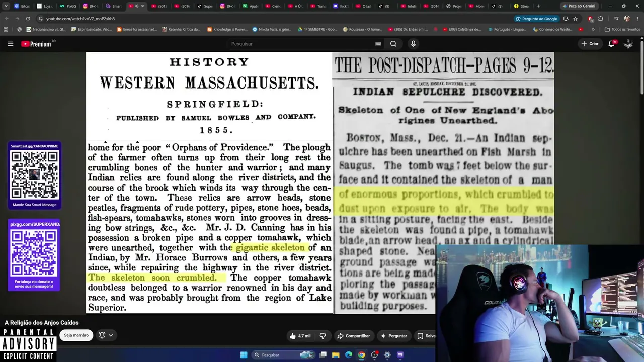644x362 pixels.
Task: Open YouTube notifications bell
Action: click(x=612, y=44)
